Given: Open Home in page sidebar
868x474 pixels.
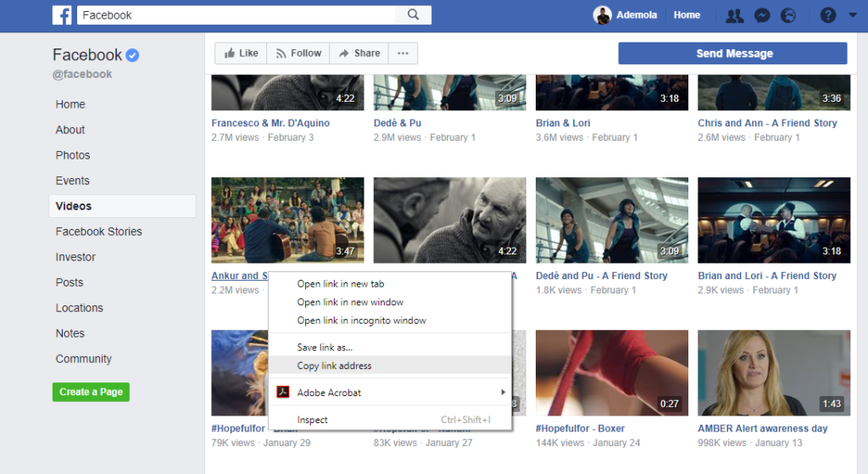Looking at the screenshot, I should coord(70,104).
